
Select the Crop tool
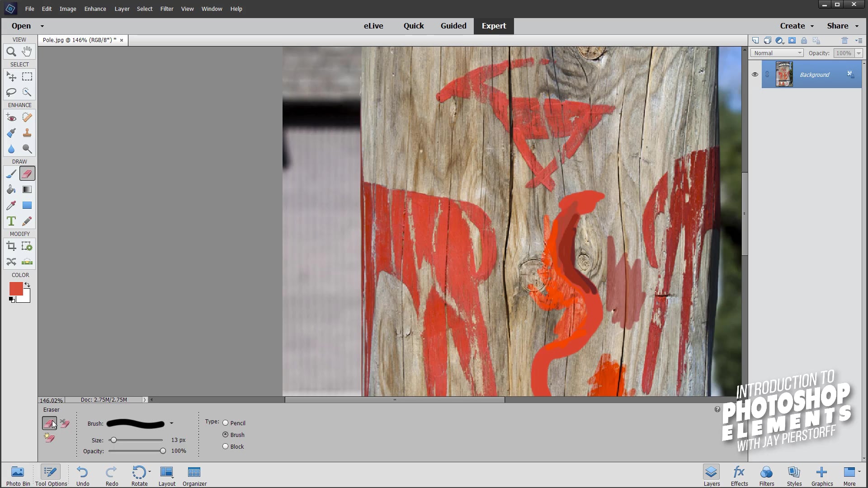pyautogui.click(x=11, y=246)
